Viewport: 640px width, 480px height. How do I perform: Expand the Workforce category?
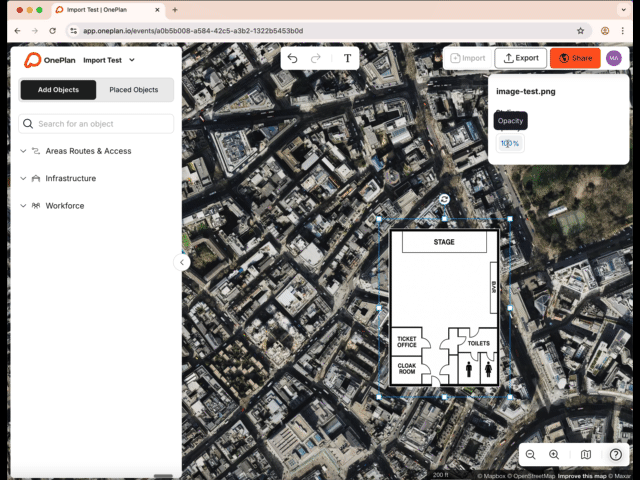tap(64, 205)
